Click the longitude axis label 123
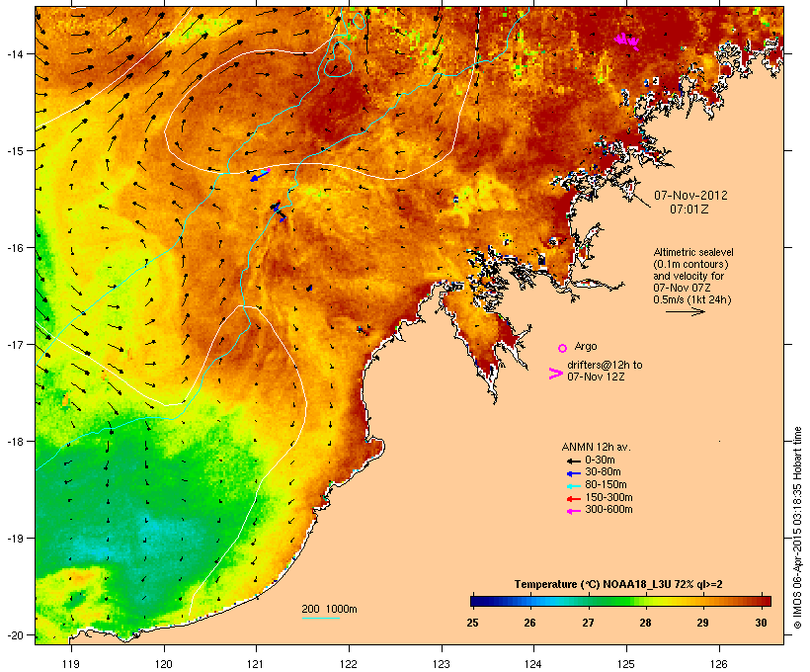This screenshot has width=810, height=672. click(x=442, y=664)
